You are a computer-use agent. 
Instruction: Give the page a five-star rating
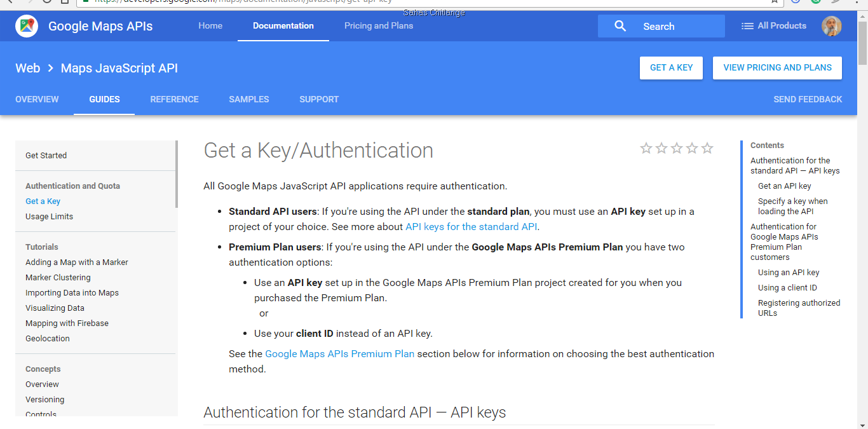point(707,149)
